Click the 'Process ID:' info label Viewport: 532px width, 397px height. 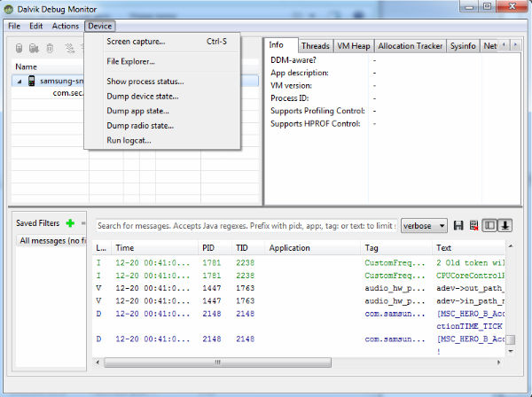290,98
